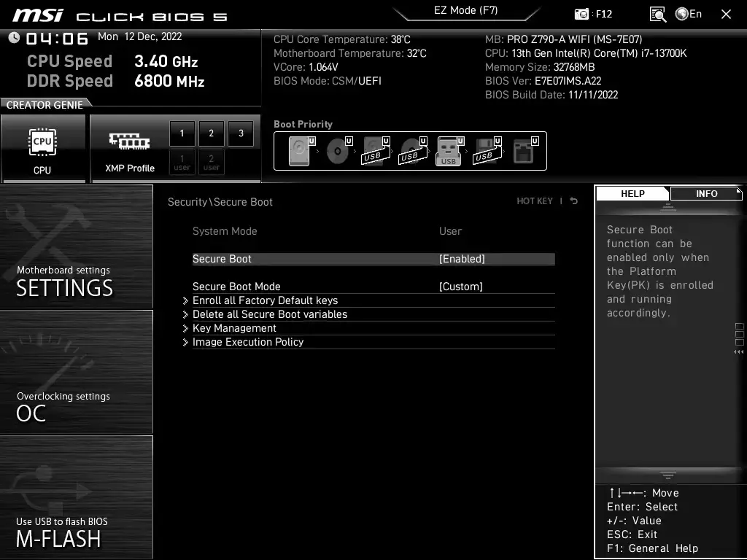747x560 pixels.
Task: Select the network boot device icon
Action: coord(524,151)
